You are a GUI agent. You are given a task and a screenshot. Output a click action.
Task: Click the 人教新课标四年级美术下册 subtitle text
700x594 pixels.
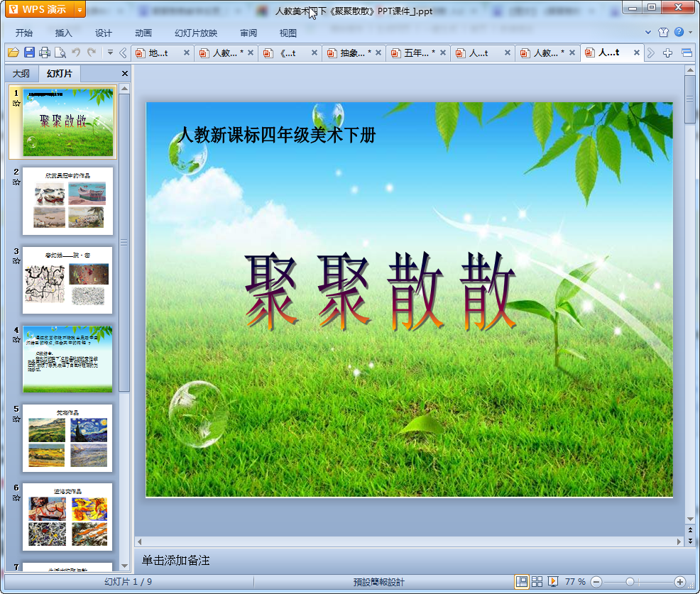pyautogui.click(x=277, y=134)
